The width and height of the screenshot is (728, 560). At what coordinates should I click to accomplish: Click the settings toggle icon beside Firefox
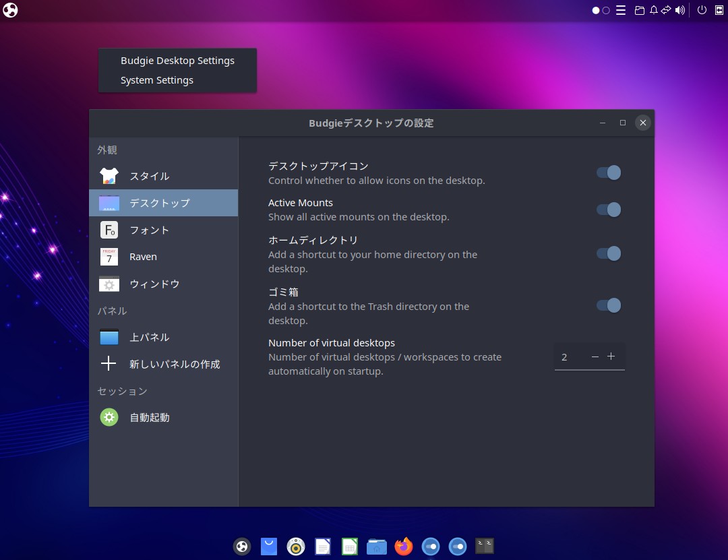(430, 547)
